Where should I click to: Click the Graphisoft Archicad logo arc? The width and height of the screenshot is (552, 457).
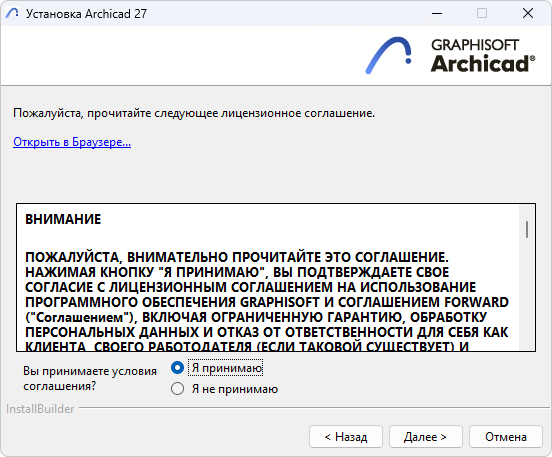tap(388, 55)
